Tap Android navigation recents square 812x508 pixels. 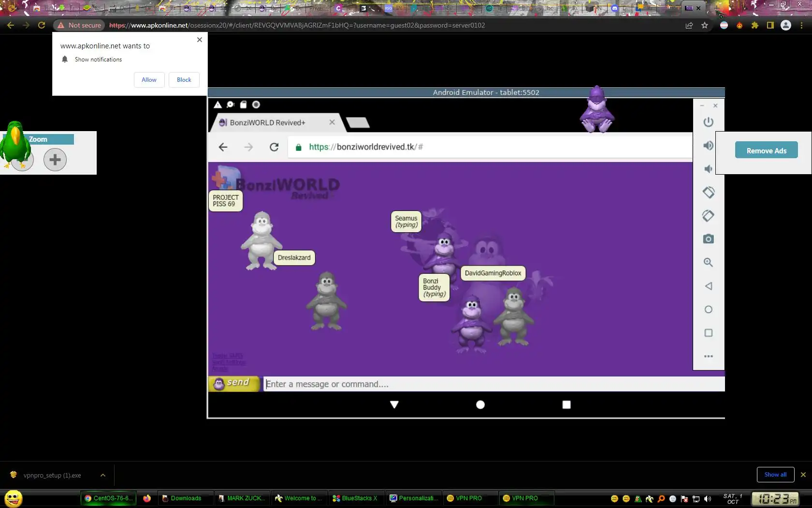(566, 404)
